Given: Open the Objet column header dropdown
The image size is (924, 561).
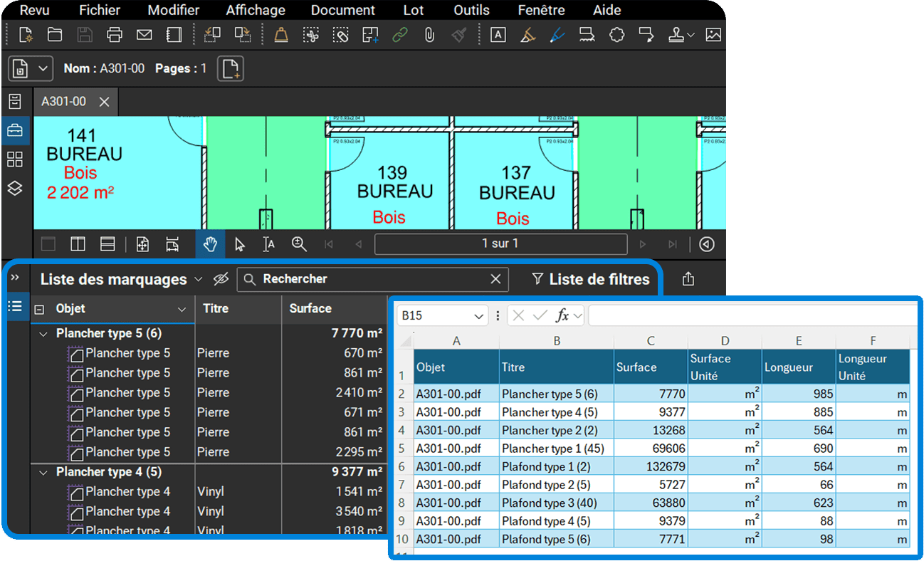Looking at the screenshot, I should pyautogui.click(x=180, y=308).
